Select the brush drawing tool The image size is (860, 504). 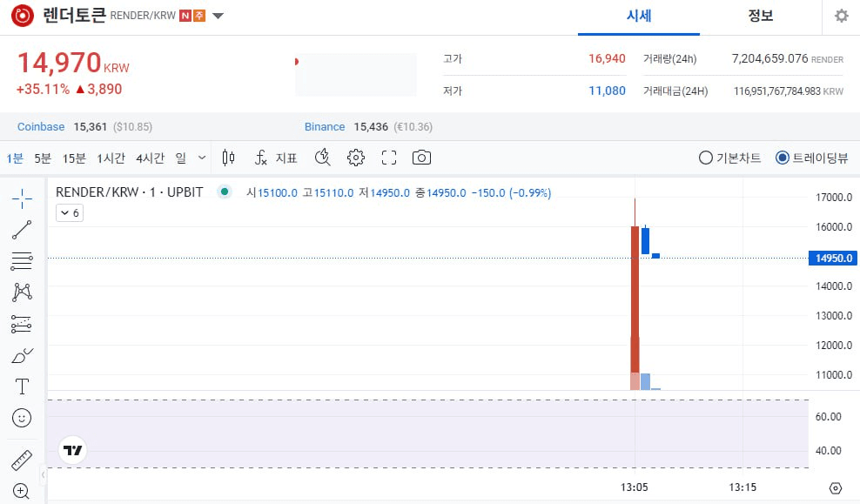[x=22, y=355]
